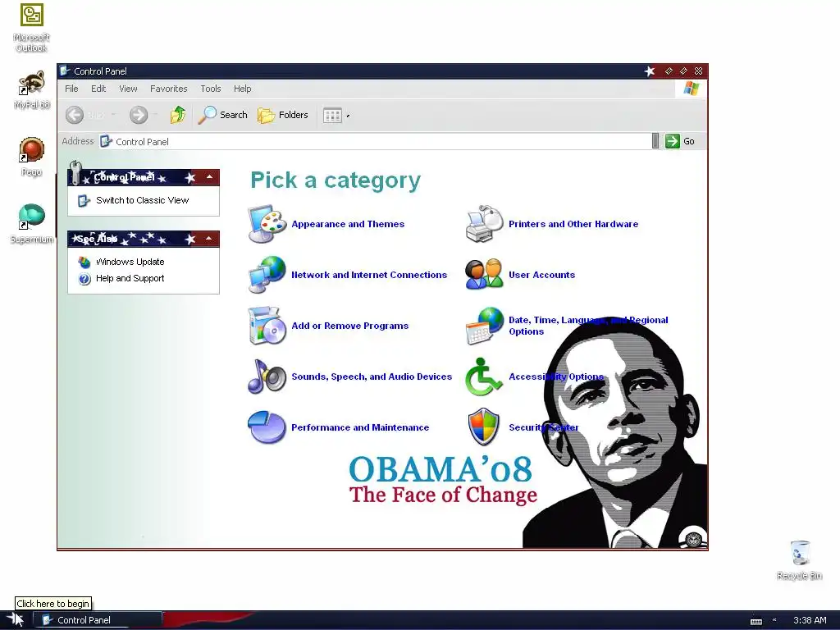Click the Windows Update globe icon

coord(84,262)
